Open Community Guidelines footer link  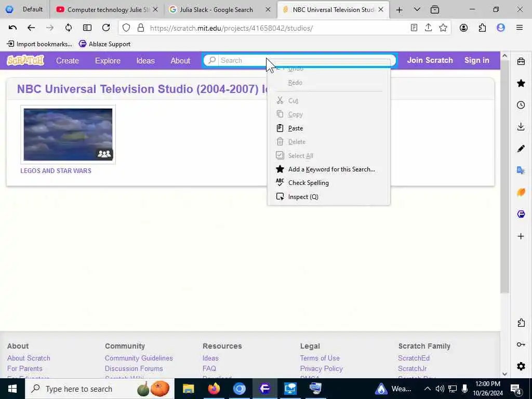139,358
